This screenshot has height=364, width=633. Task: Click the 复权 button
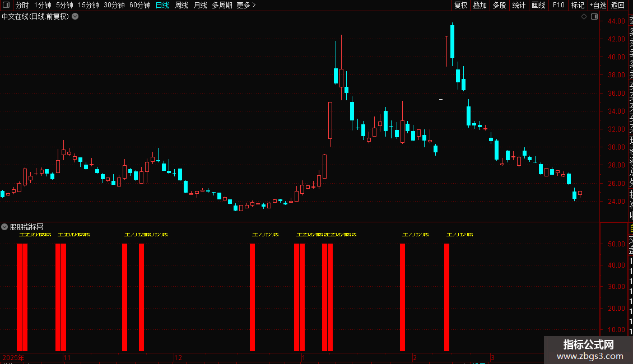point(460,5)
